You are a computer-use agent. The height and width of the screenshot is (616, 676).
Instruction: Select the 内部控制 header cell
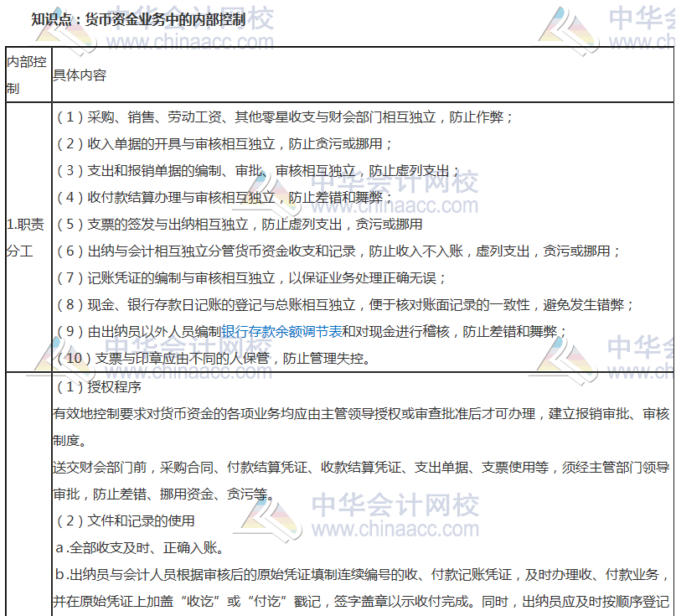[x=25, y=72]
